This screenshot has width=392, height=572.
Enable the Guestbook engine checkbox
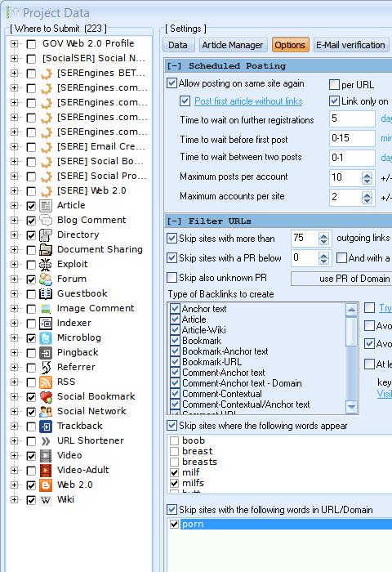(31, 293)
